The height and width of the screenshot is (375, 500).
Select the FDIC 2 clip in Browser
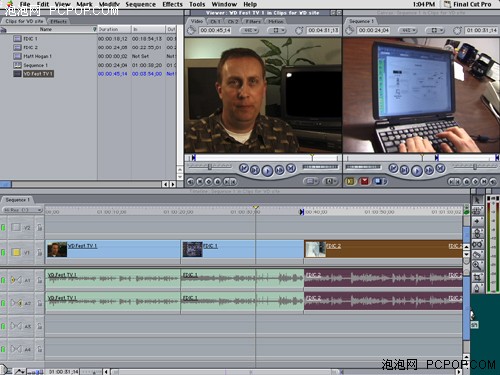pyautogui.click(x=30, y=47)
